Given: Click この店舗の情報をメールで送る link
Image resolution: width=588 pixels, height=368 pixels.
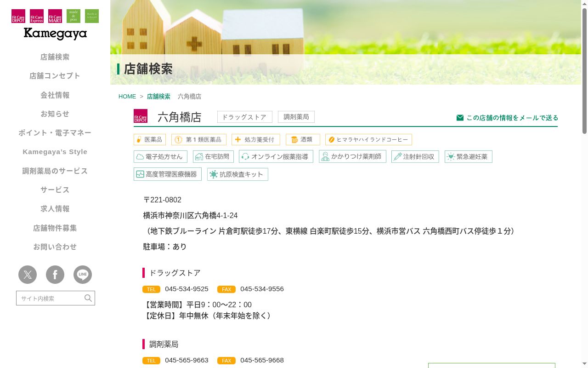Looking at the screenshot, I should [x=507, y=118].
